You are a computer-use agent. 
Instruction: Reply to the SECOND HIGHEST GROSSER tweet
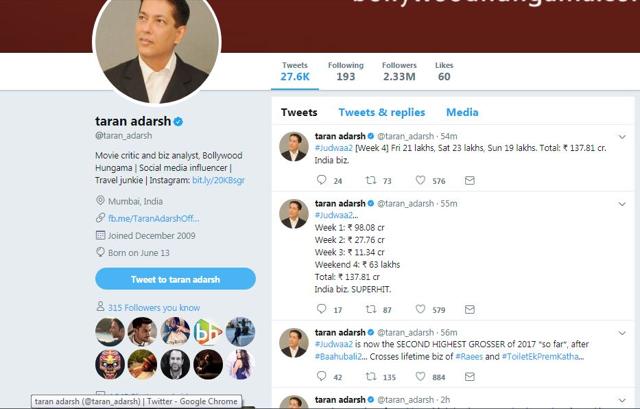click(322, 376)
